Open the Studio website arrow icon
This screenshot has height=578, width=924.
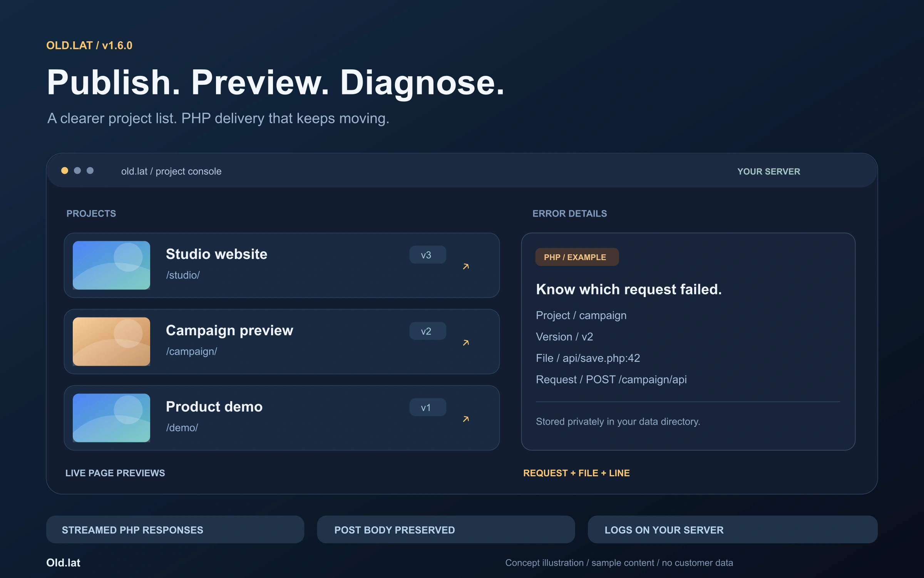466,266
